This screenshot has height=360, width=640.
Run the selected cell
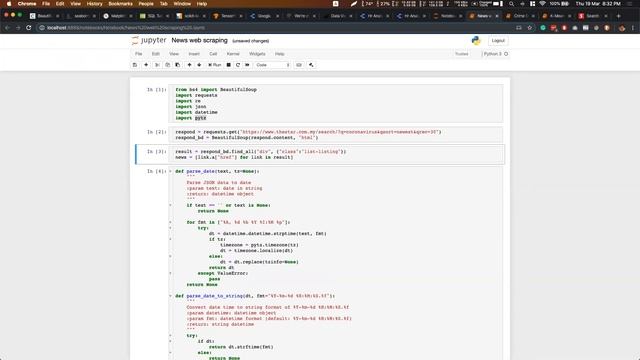click(x=215, y=65)
